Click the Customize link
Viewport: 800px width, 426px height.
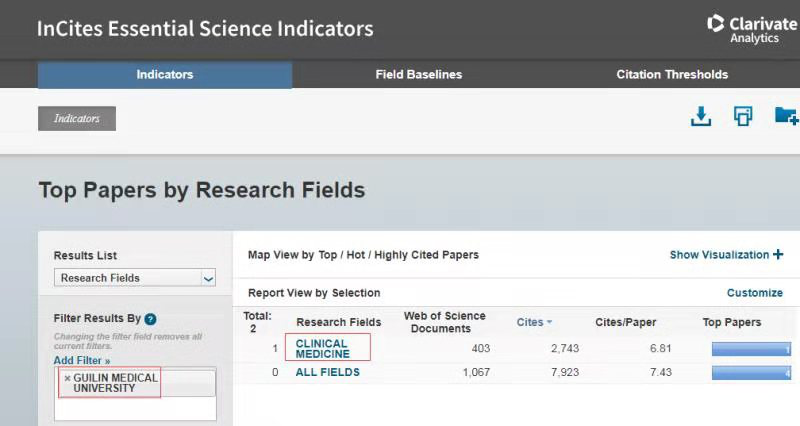pos(755,293)
